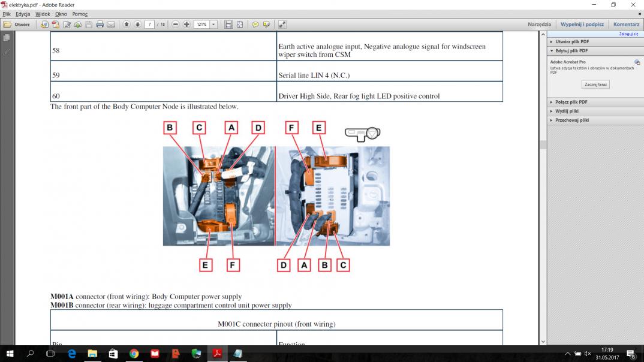Click the create PDF icon in toolbar
This screenshot has height=362, width=644.
(x=55, y=25)
